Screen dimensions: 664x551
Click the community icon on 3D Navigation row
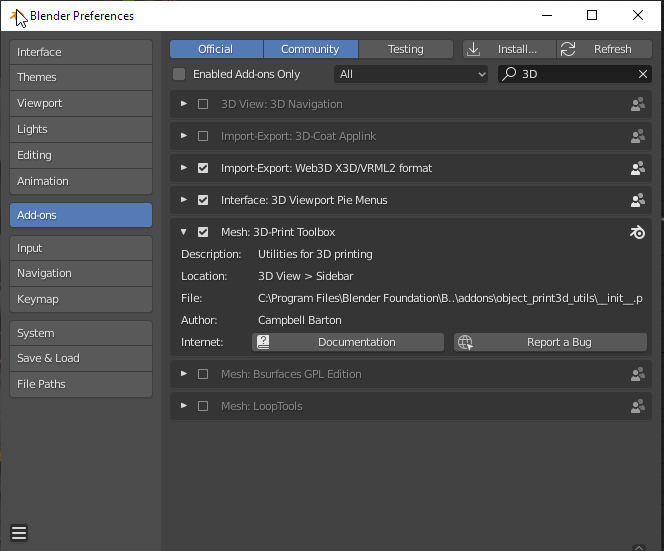pyautogui.click(x=637, y=104)
